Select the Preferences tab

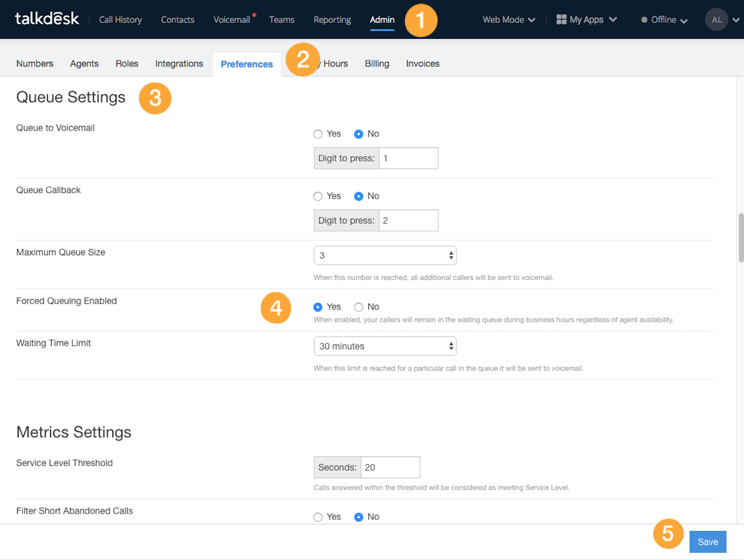click(247, 64)
